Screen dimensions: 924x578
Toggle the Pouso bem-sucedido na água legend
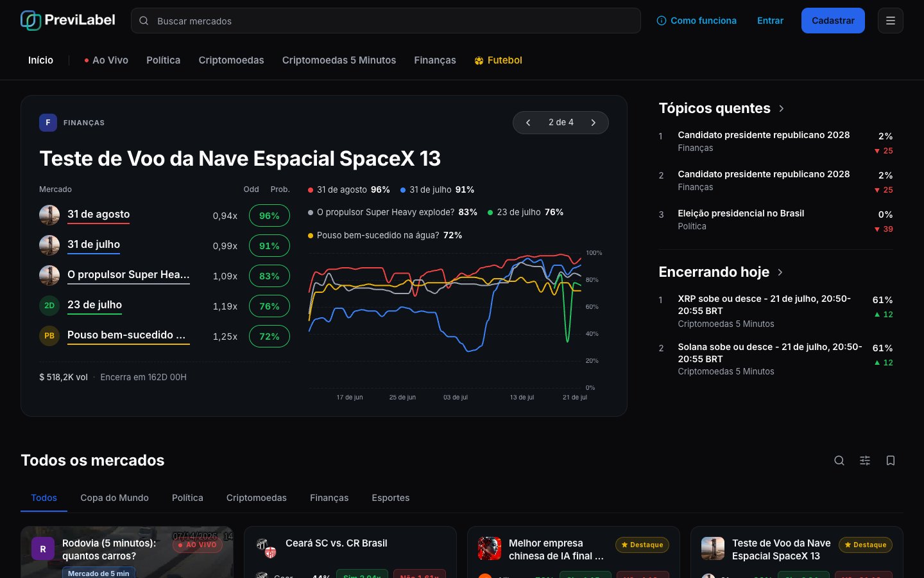tap(384, 235)
